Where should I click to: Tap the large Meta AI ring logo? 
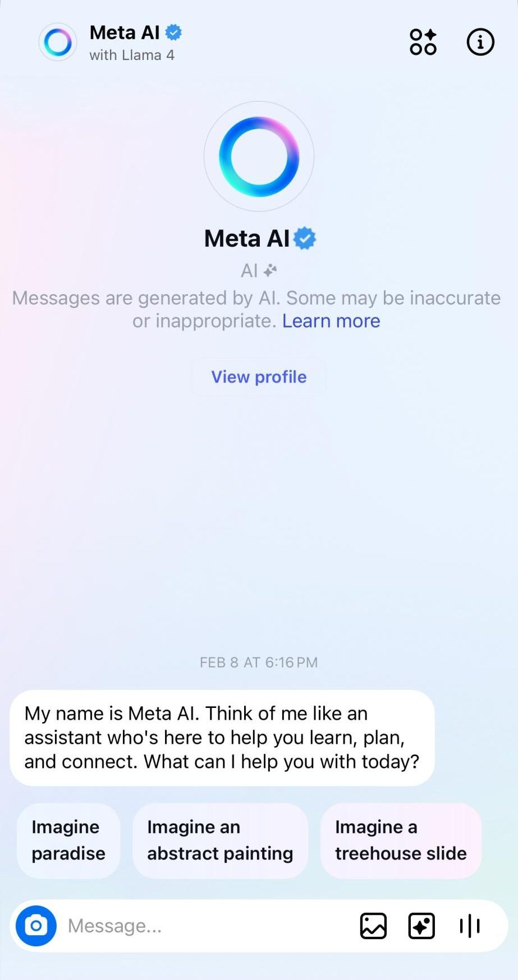(259, 157)
